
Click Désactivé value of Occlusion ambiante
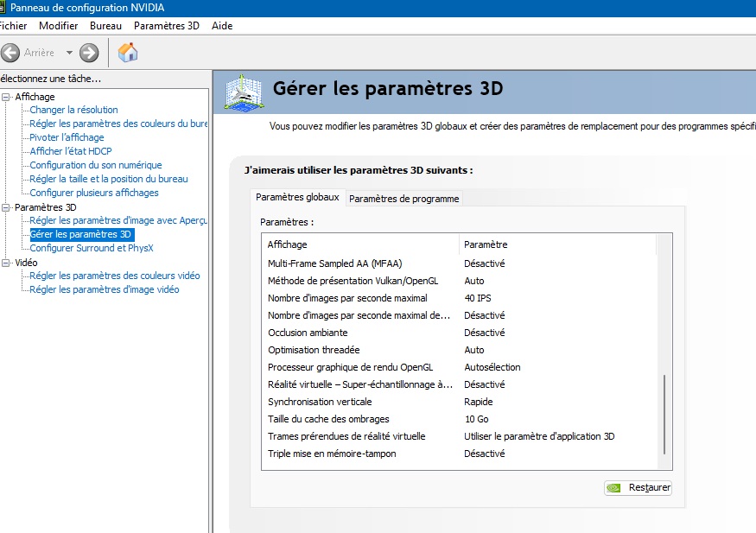click(485, 333)
